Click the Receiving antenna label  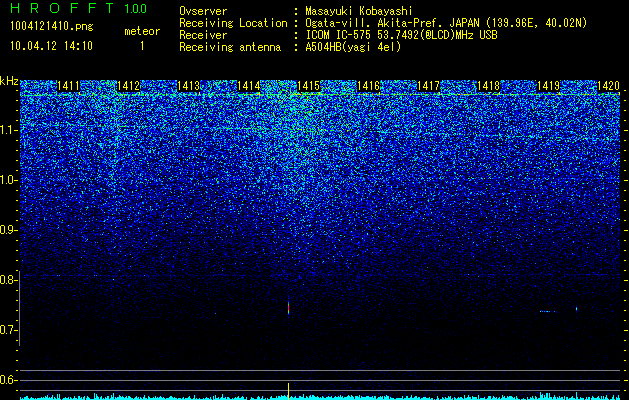click(230, 47)
